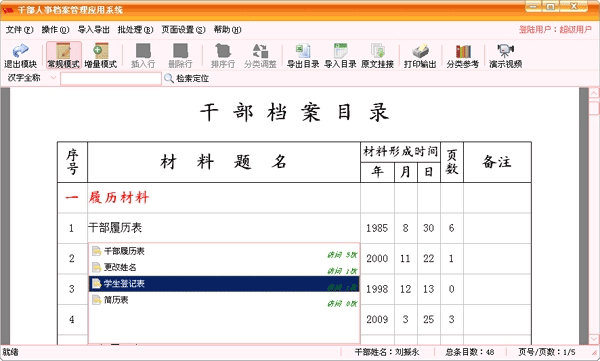The image size is (600, 361).
Task: Click the month cell 11 in row 2
Action: click(x=406, y=258)
